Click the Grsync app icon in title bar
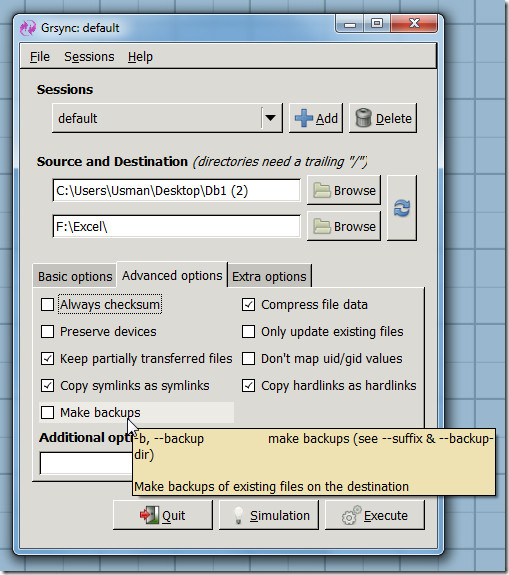Image resolution: width=509 pixels, height=575 pixels. 28,28
